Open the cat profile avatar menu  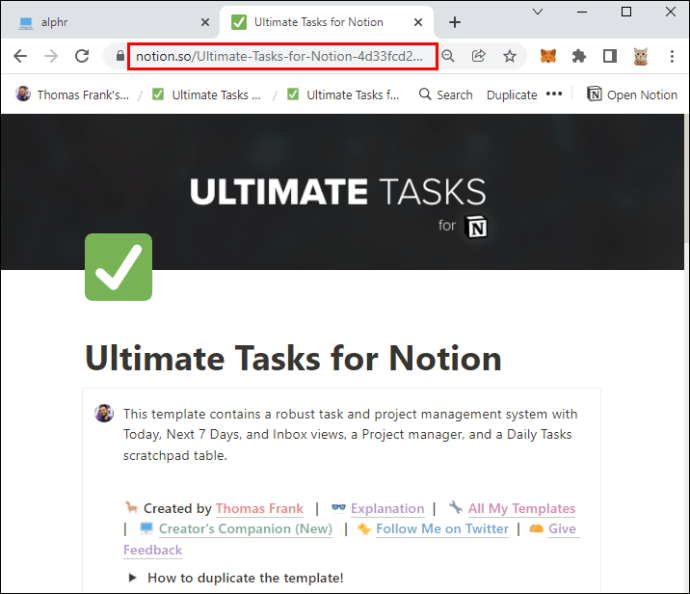(641, 56)
